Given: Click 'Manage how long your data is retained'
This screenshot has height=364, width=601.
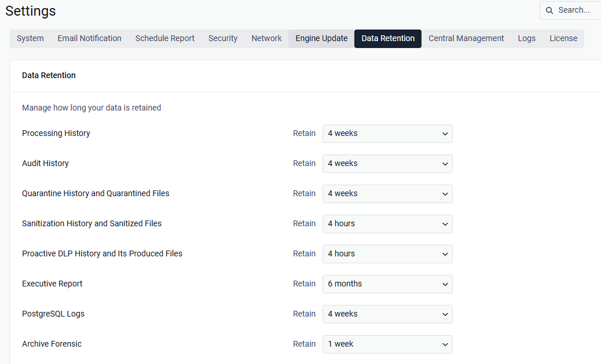Looking at the screenshot, I should click(91, 108).
